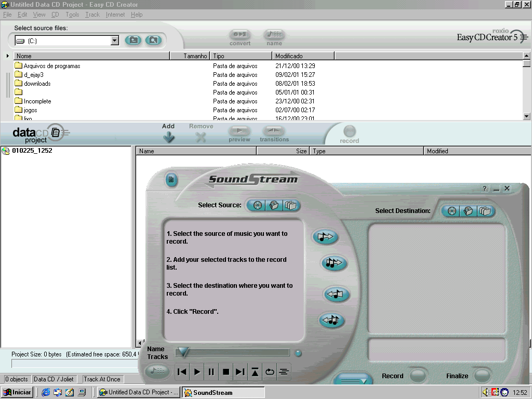This screenshot has height=399, width=532.
Task: Open the Help menu
Action: 137,15
